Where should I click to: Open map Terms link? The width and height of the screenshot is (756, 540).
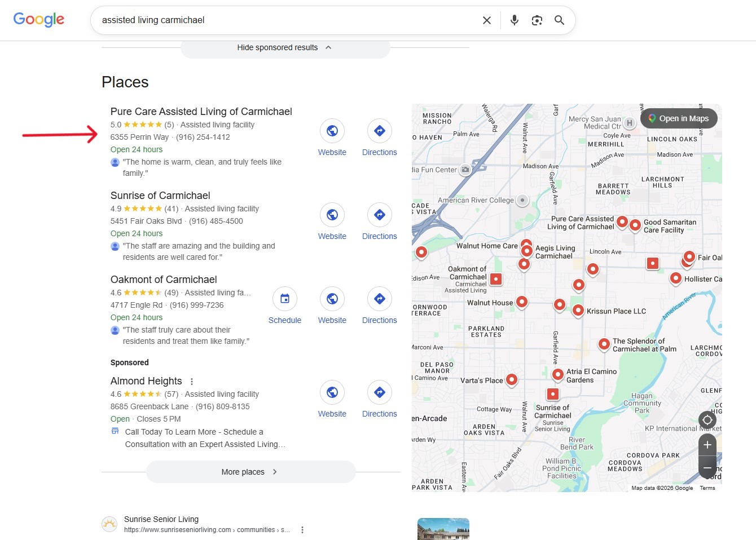pyautogui.click(x=707, y=488)
